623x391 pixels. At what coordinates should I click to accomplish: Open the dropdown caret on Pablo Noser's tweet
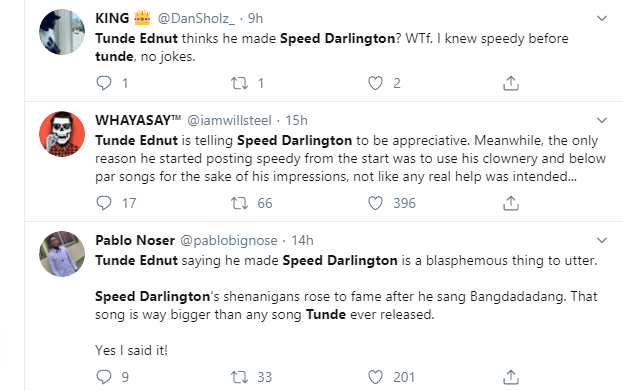click(602, 240)
